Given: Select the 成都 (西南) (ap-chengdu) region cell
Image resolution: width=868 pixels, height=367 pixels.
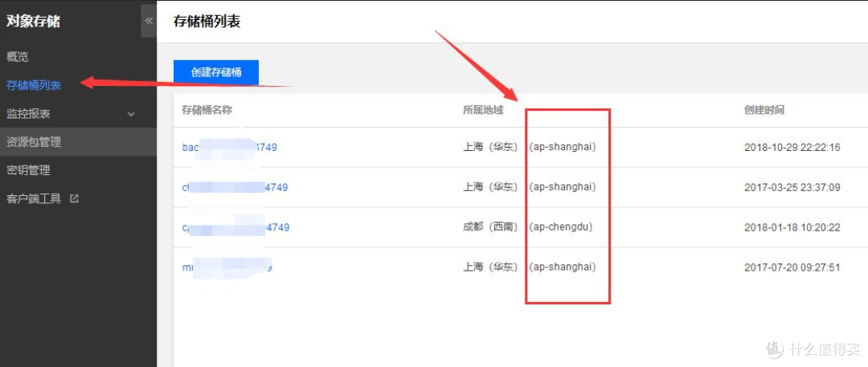Looking at the screenshot, I should (x=527, y=227).
